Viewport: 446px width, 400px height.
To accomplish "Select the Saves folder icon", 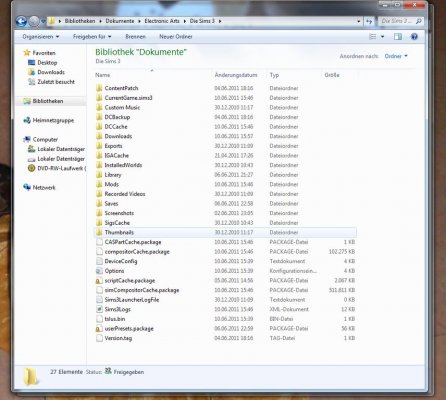I will [99, 204].
